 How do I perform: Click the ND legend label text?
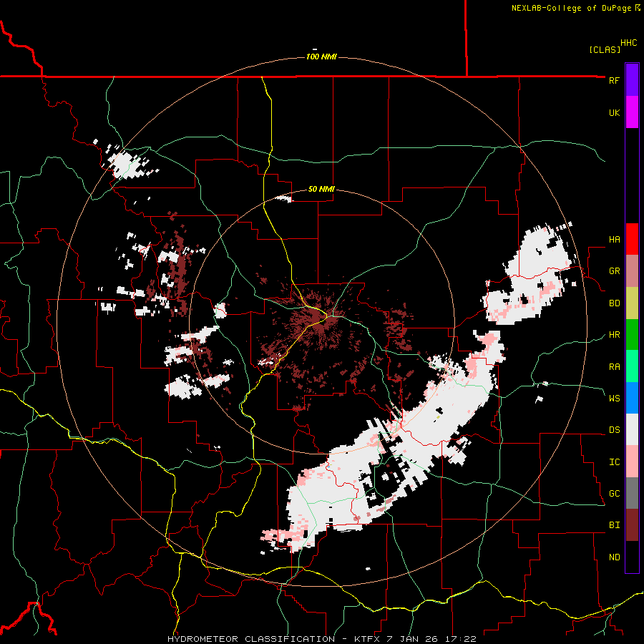pos(614,557)
